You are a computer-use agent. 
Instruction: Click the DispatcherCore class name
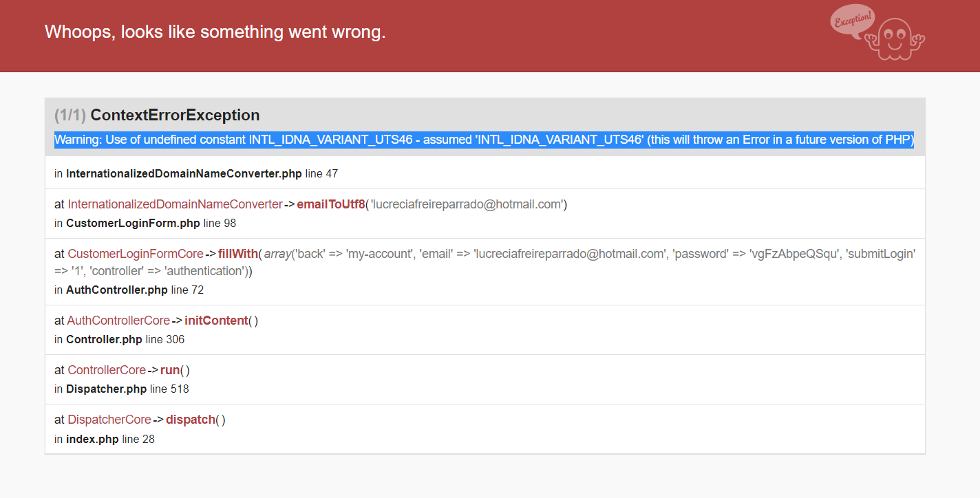[109, 420]
